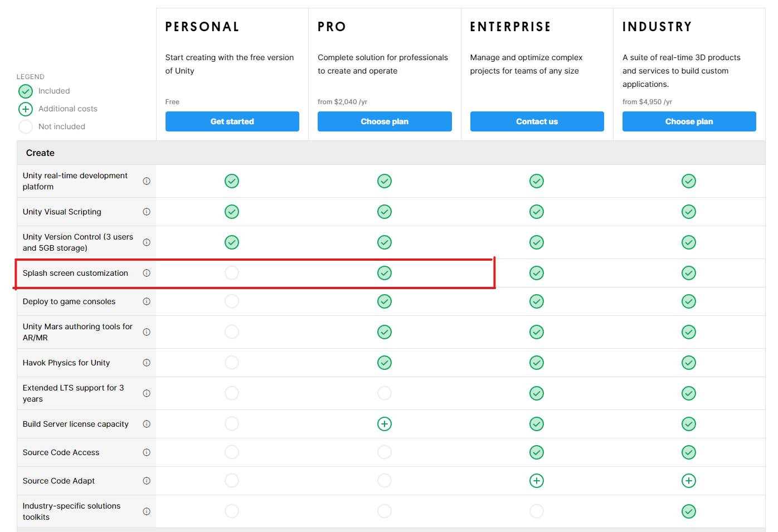The image size is (778, 532).
Task: Click info icon for Industry-specific solutions toolkits
Action: click(147, 511)
